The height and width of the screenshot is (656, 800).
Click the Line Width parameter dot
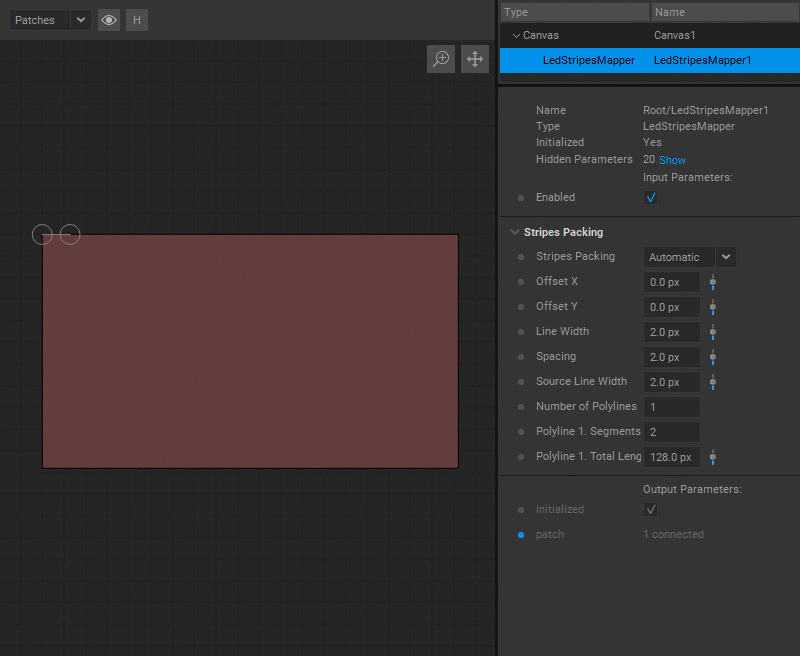[521, 332]
